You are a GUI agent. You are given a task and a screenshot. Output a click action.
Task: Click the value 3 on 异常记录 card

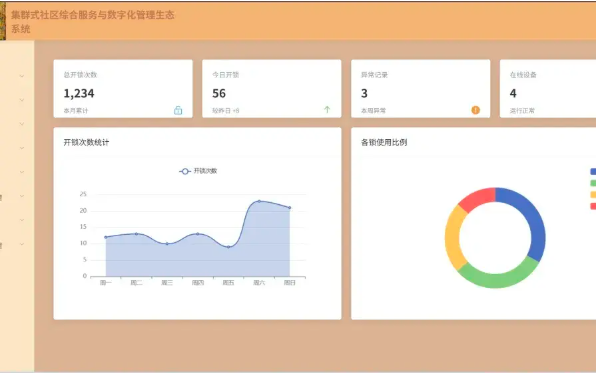click(364, 93)
